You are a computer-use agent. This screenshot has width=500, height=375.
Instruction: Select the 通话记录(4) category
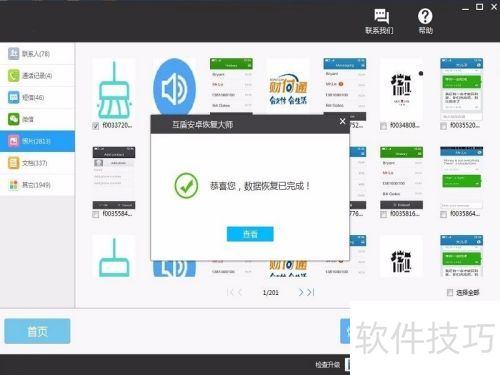37,75
